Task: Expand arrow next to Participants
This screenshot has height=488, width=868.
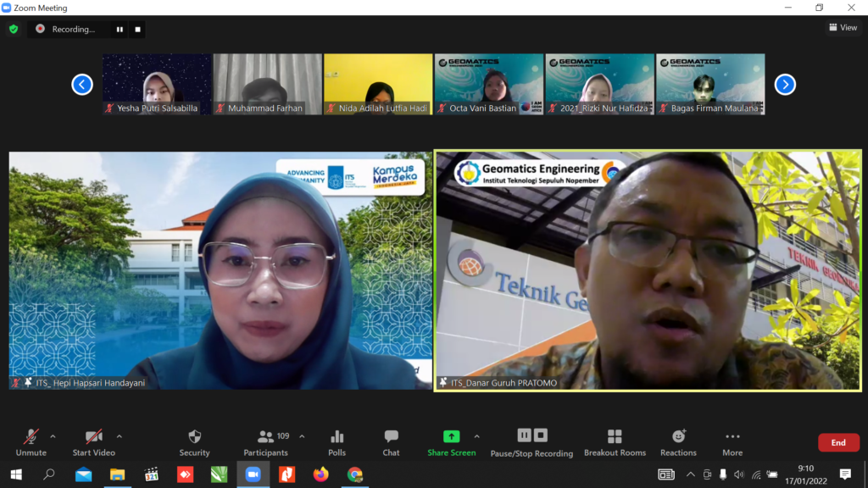Action: 302,436
